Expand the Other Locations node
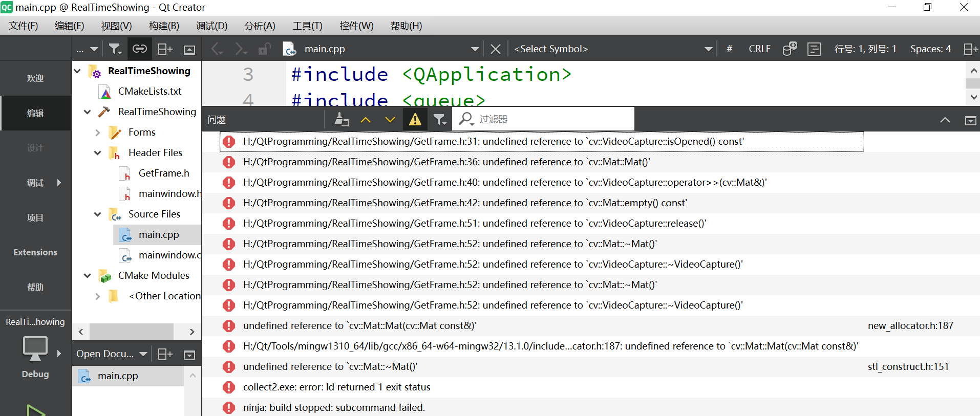Image resolution: width=980 pixels, height=416 pixels. pos(98,296)
